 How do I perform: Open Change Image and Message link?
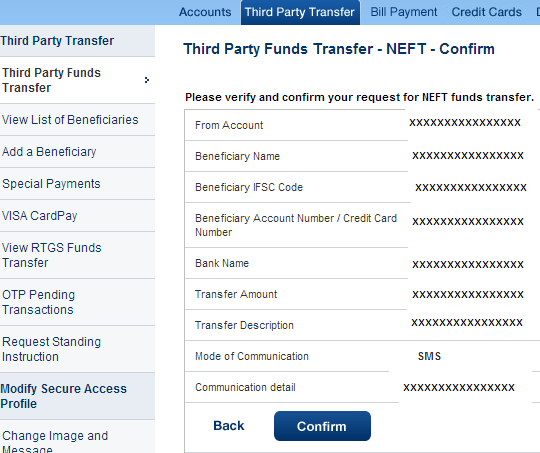(x=55, y=443)
